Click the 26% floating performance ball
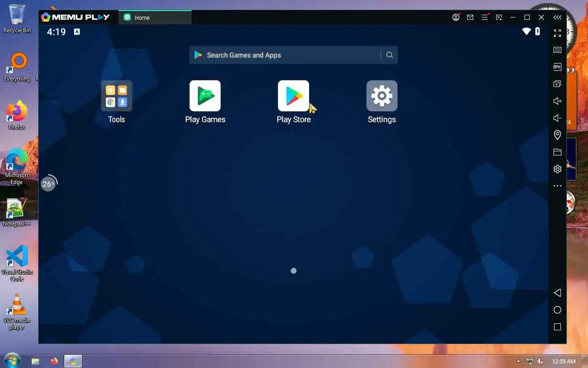 (x=49, y=184)
